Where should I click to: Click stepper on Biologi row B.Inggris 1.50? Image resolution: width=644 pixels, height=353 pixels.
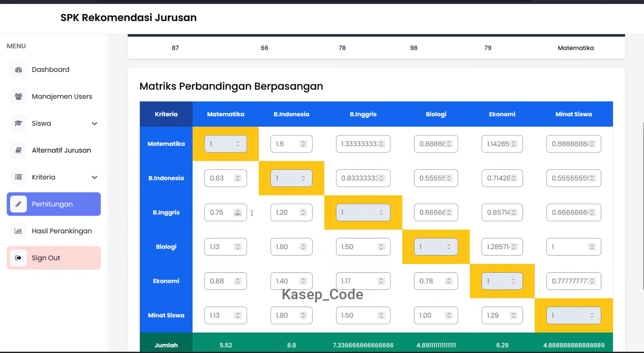[381, 247]
